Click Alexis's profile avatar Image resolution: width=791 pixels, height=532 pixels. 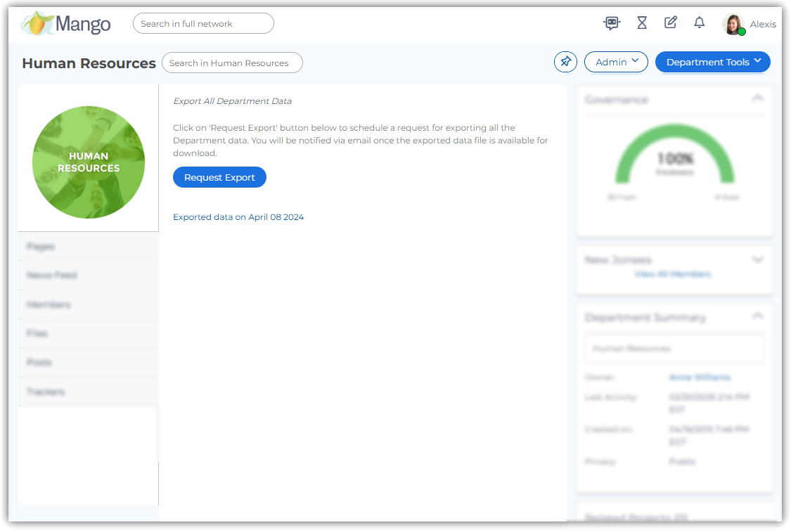pos(733,24)
